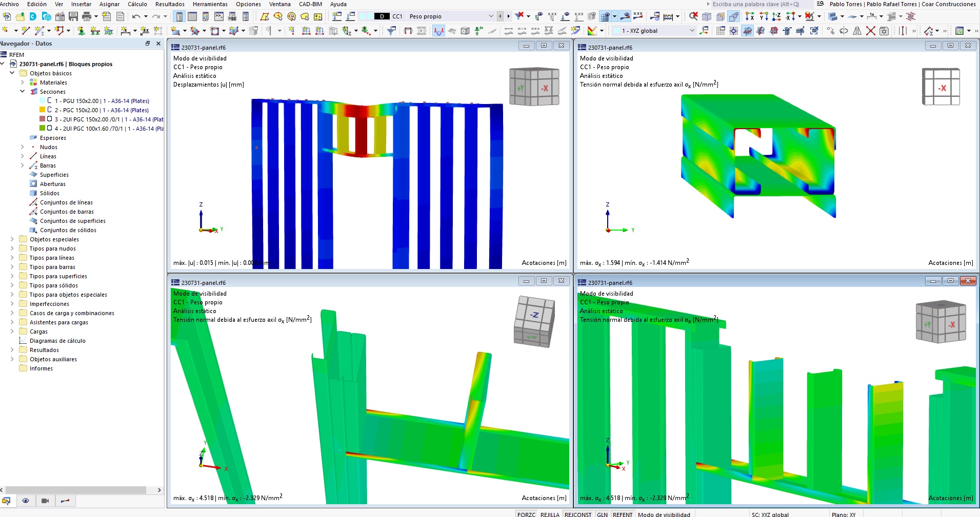Collapse the Objetos básicos tree node

[12, 73]
